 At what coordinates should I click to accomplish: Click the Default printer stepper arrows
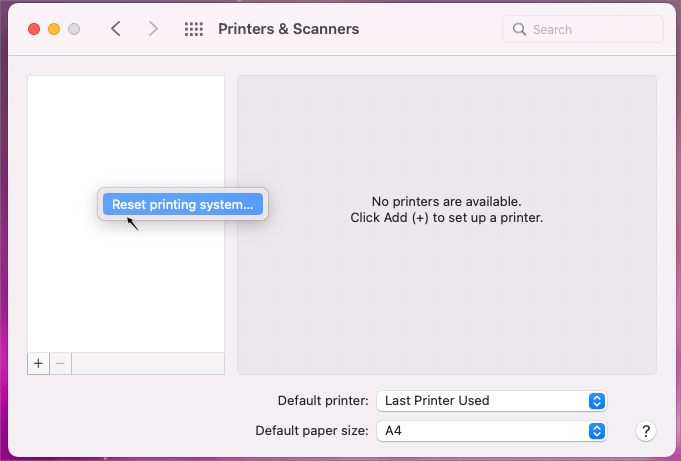pos(597,401)
